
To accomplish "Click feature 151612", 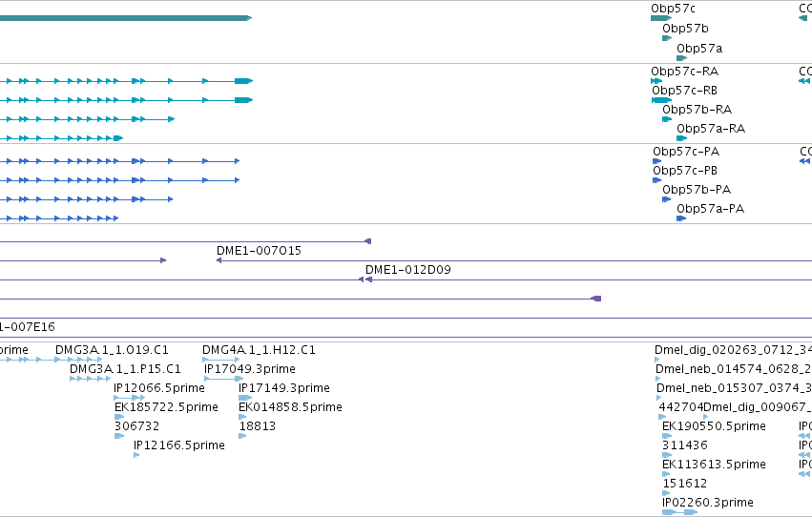I will coord(666,494).
